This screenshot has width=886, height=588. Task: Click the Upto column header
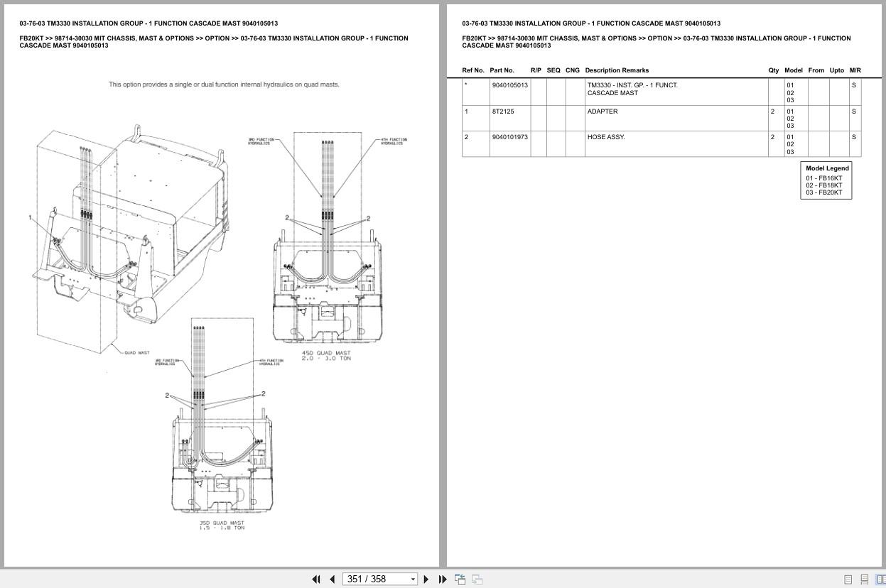[x=837, y=70]
